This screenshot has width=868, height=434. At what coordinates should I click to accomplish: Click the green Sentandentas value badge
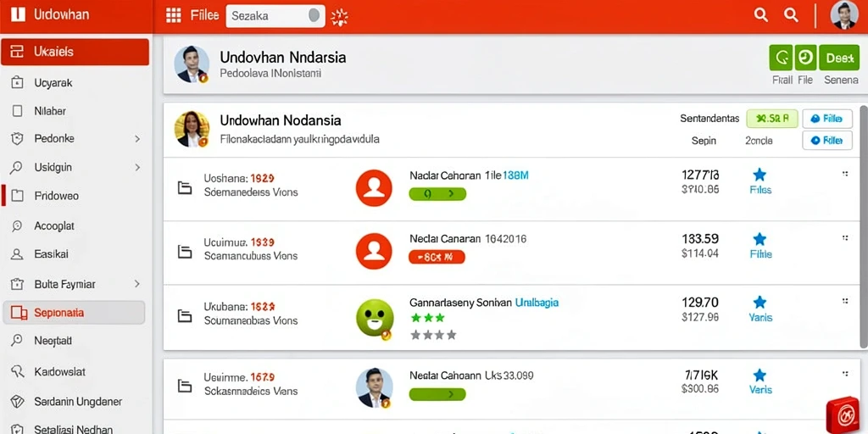pos(771,118)
